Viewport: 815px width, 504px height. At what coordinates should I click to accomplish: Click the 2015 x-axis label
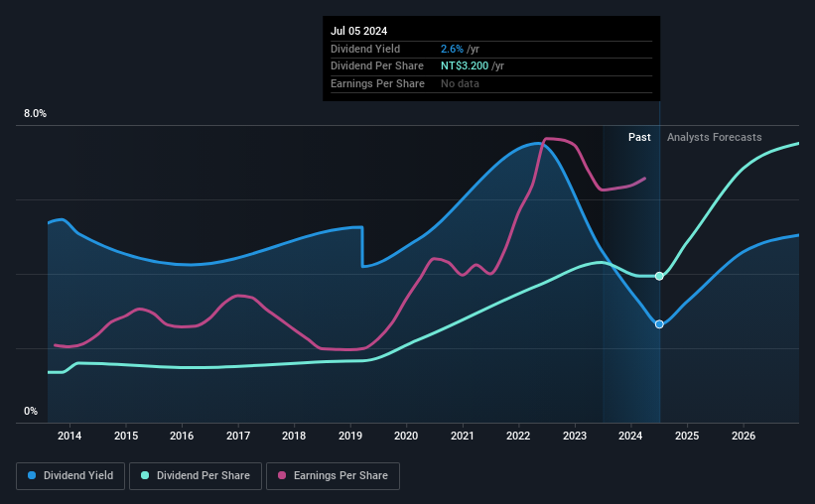126,436
